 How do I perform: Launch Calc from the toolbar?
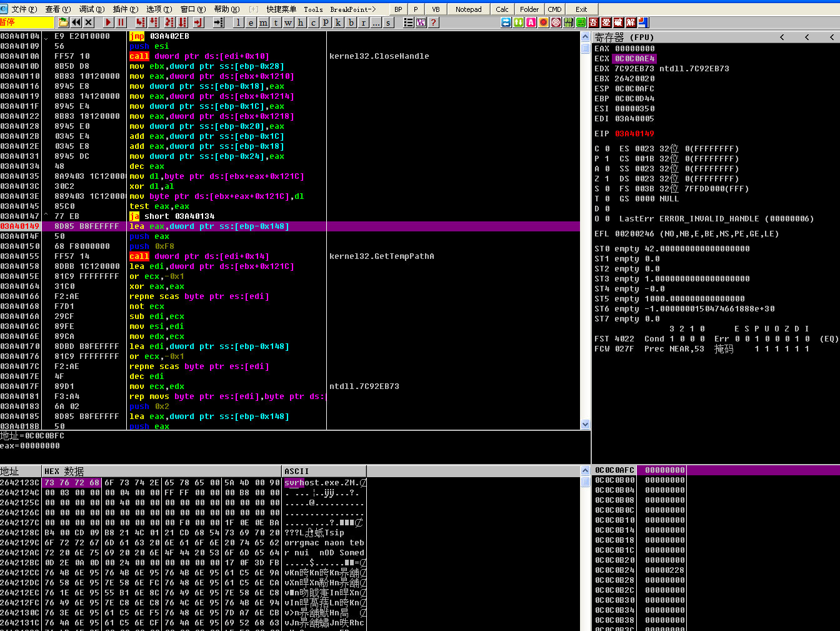(x=502, y=9)
